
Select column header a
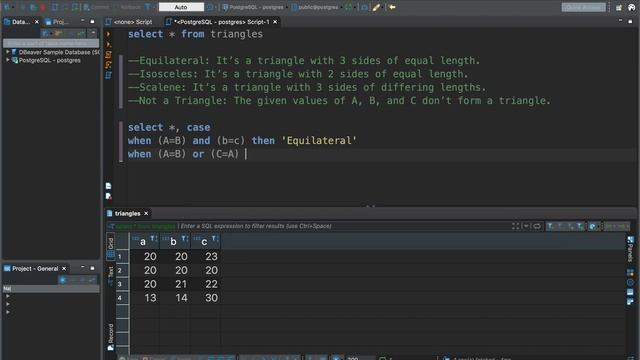click(x=143, y=242)
